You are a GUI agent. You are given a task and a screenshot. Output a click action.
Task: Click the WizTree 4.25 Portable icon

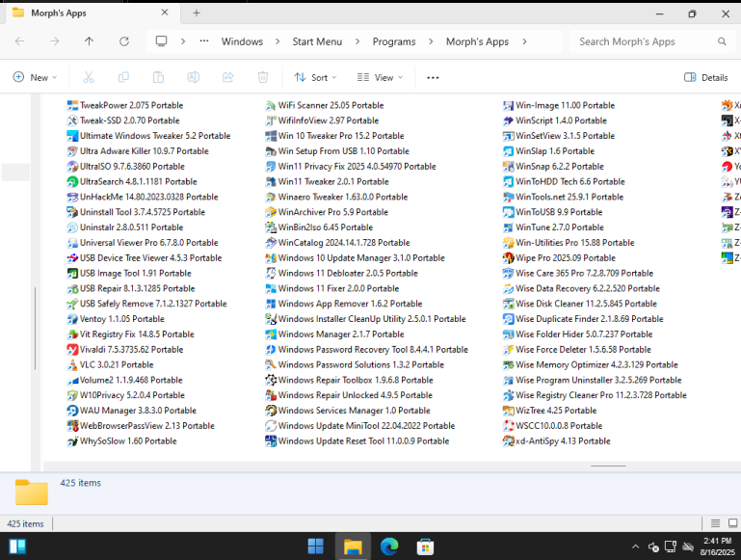(x=509, y=411)
